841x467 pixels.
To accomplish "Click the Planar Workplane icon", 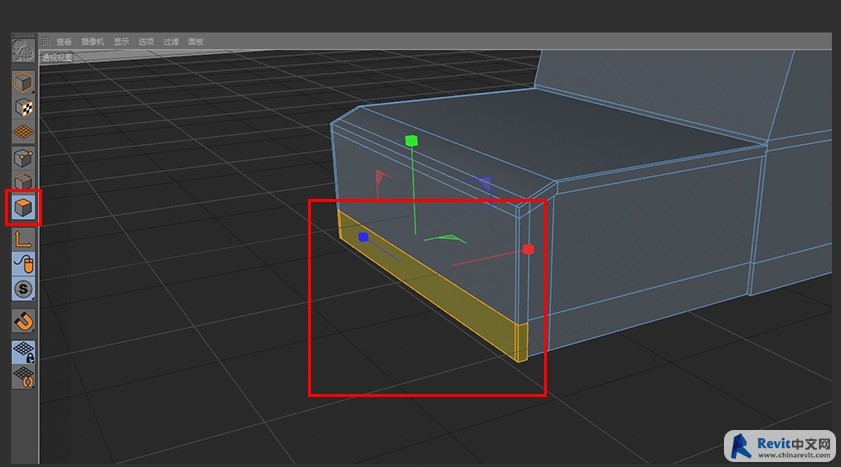I will [x=23, y=376].
